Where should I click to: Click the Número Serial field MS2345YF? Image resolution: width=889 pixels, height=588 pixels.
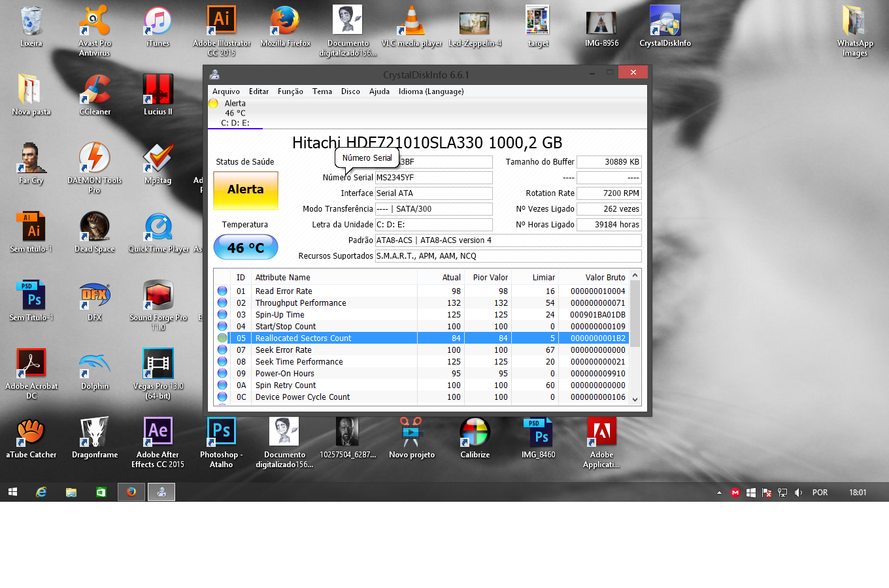433,178
